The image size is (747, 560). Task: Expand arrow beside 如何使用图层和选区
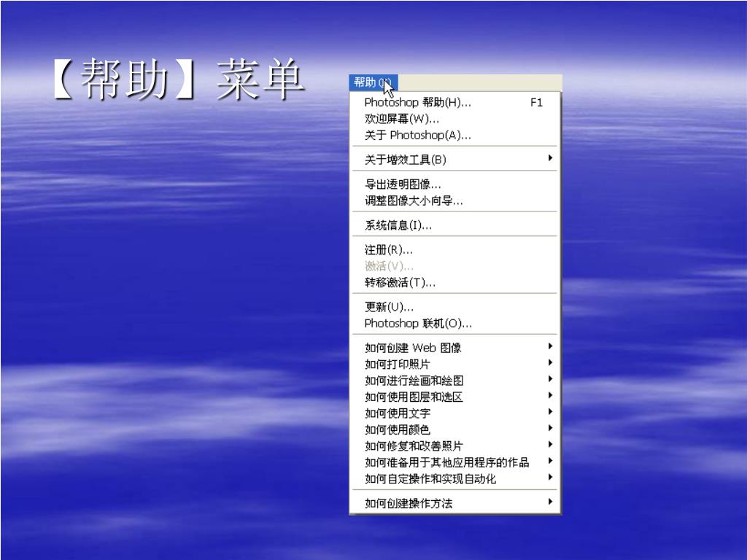(550, 395)
